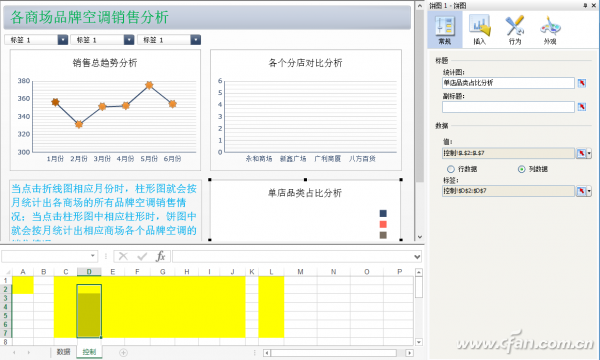Viewport: 600px width, 360px height.
Task: Select the 列数据 radio button
Action: click(522, 169)
